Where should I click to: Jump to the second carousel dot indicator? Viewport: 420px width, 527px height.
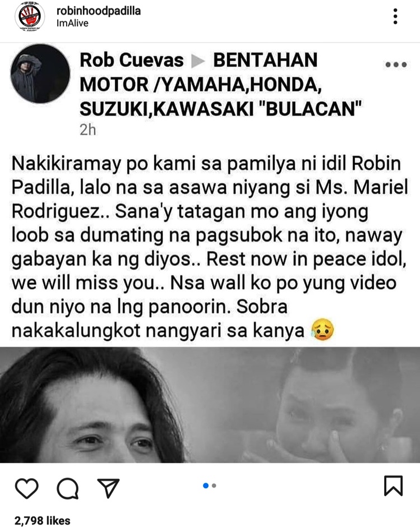pyautogui.click(x=214, y=486)
